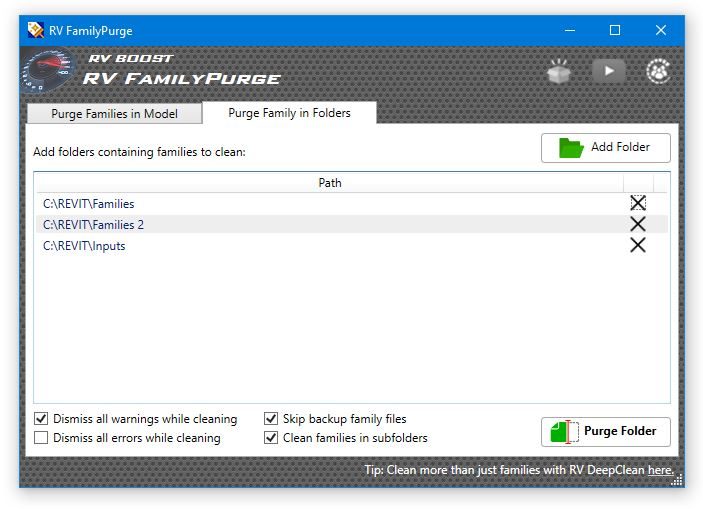The image size is (703, 509).
Task: Enable Dismiss all errors while cleaning
Action: [x=41, y=438]
